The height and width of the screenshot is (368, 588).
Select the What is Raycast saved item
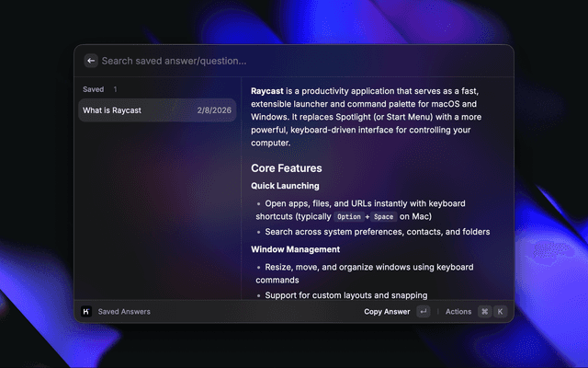click(156, 110)
